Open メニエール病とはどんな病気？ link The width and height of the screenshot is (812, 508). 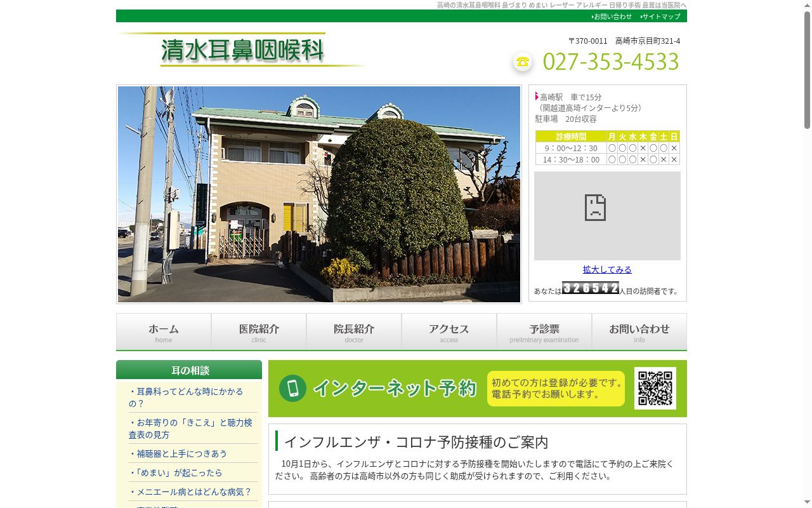190,491
